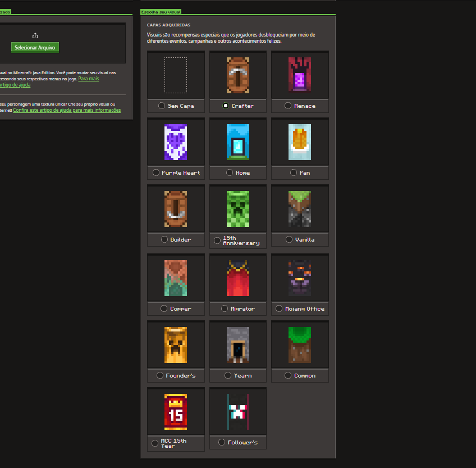
Task: Click the upload icon above Selecionar Arquivo
Action: coord(35,35)
